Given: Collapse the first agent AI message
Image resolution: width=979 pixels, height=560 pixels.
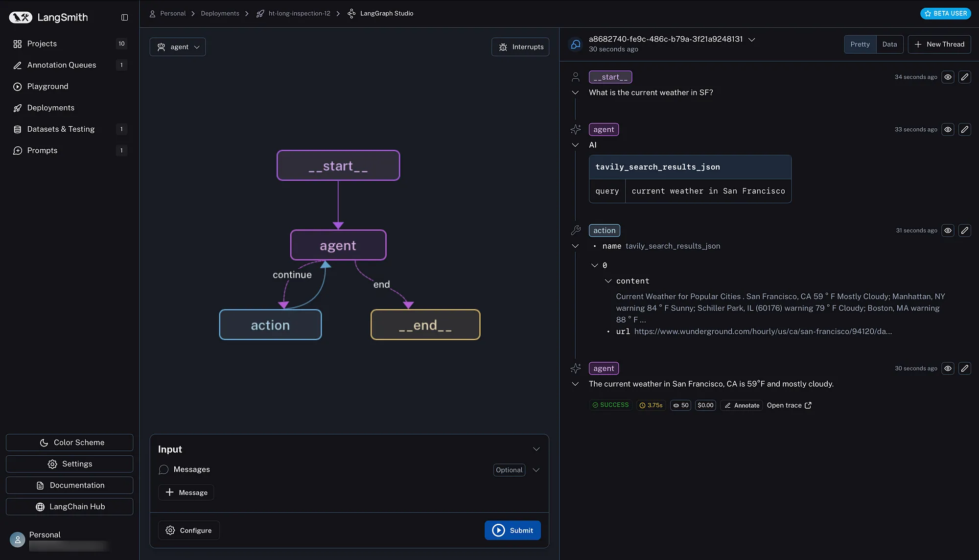Looking at the screenshot, I should coord(575,145).
